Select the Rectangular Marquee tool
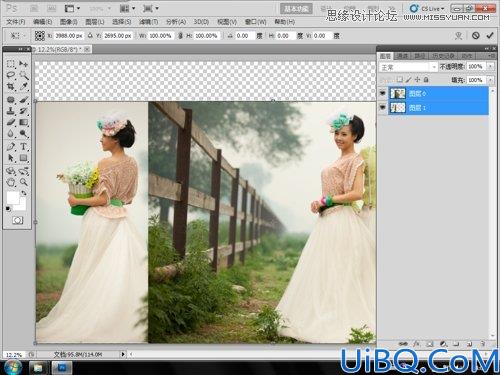Viewport: 500px width, 375px height. coord(11,64)
